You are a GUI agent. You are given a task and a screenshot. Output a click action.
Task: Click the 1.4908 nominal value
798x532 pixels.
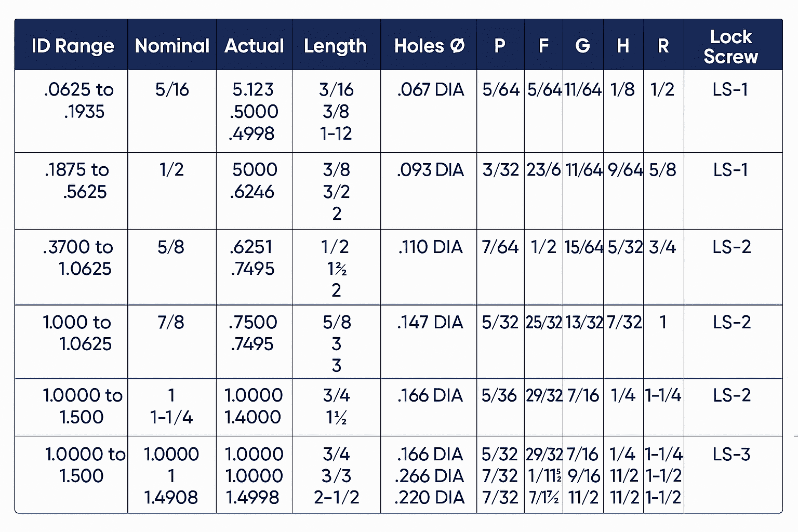171,498
